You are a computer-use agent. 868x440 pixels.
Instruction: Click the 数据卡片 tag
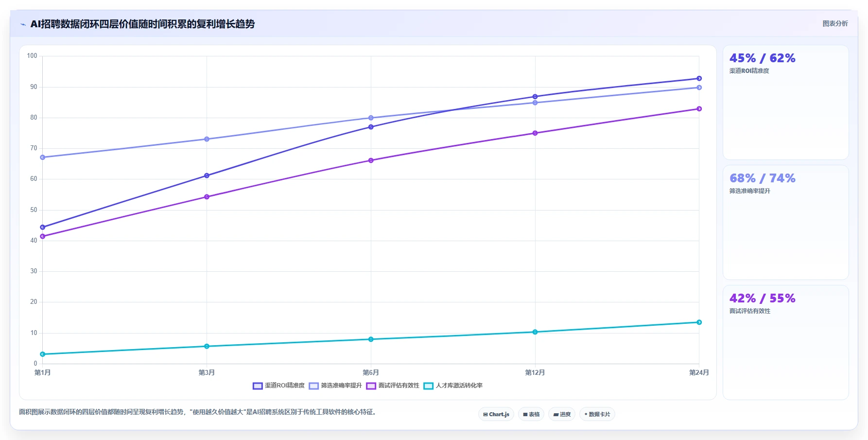[597, 414]
